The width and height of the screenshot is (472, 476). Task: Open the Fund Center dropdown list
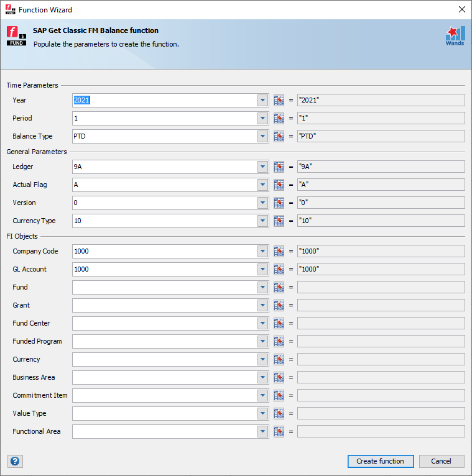point(262,323)
